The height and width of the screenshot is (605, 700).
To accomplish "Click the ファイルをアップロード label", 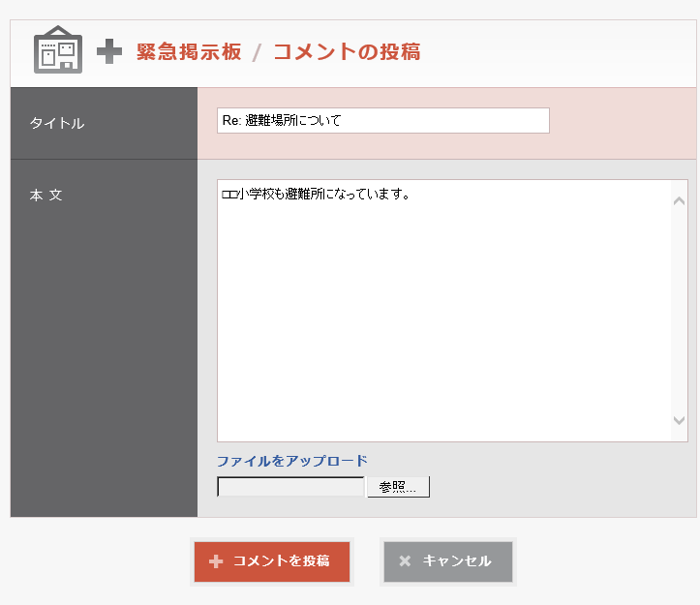I will coord(292,461).
